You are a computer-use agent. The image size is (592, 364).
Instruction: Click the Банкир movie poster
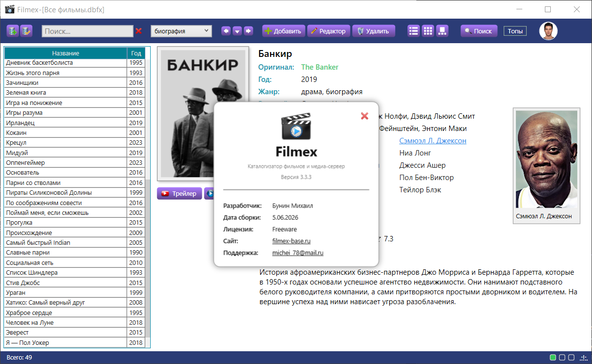pos(202,115)
